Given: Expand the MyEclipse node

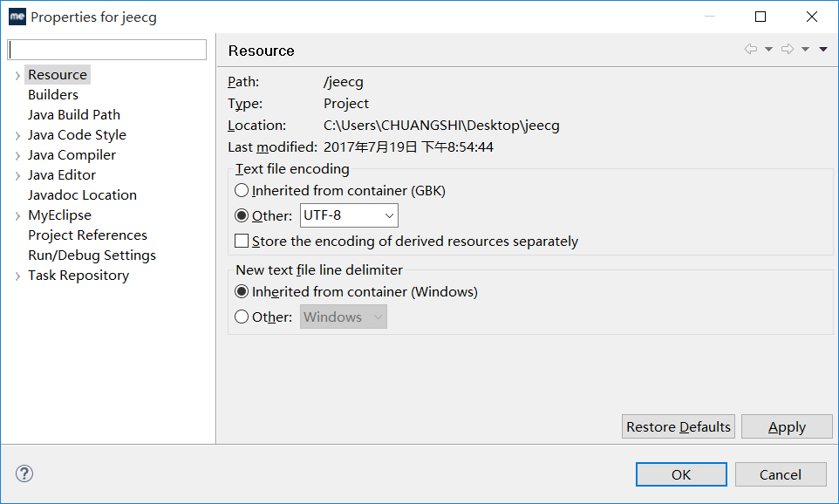Looking at the screenshot, I should [17, 216].
